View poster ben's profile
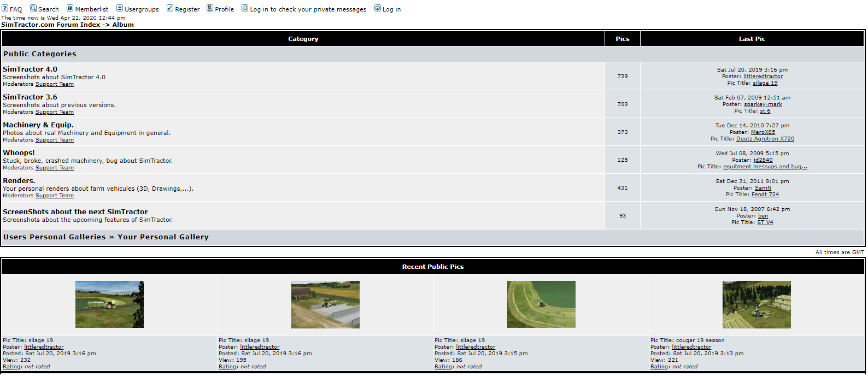The image size is (868, 376). click(x=763, y=216)
